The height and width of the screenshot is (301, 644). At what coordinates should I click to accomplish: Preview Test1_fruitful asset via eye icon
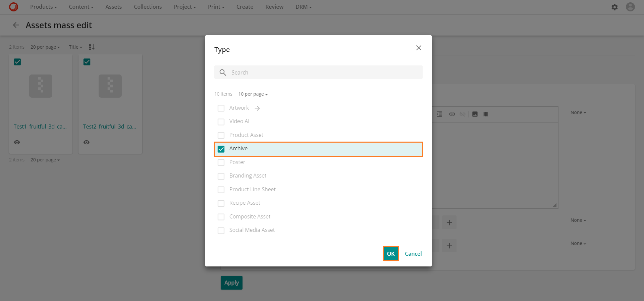tap(17, 142)
